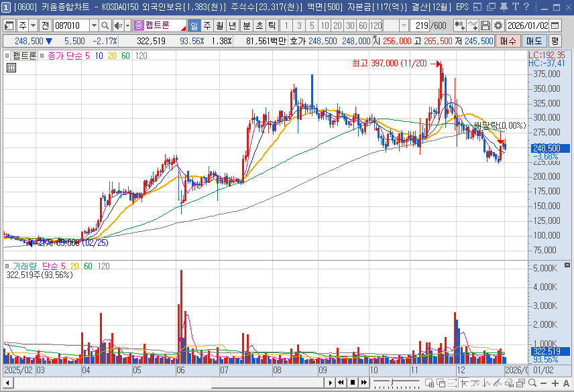The width and height of the screenshot is (574, 392).
Task: Open the interval custom value dropdown
Action: click(404, 25)
